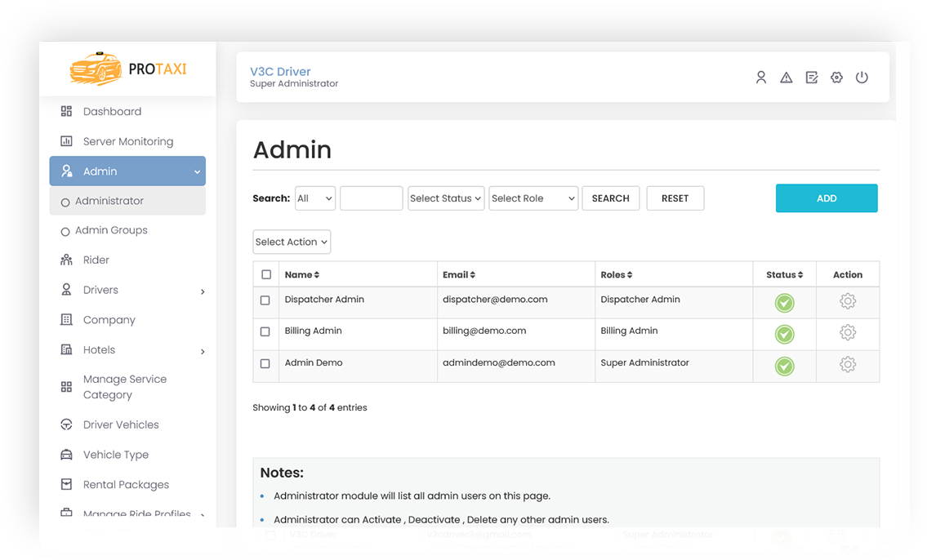
Task: Toggle Billing Admin active status checkmark
Action: (785, 334)
